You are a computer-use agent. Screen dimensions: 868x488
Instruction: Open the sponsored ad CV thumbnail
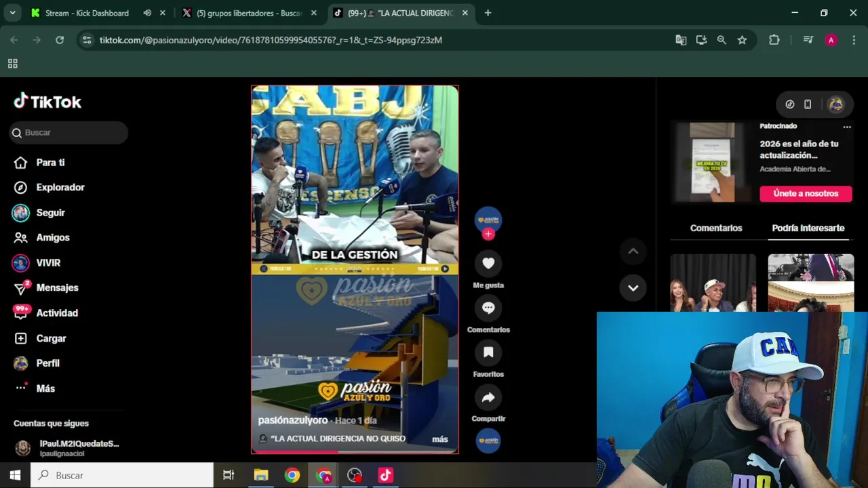[712, 162]
